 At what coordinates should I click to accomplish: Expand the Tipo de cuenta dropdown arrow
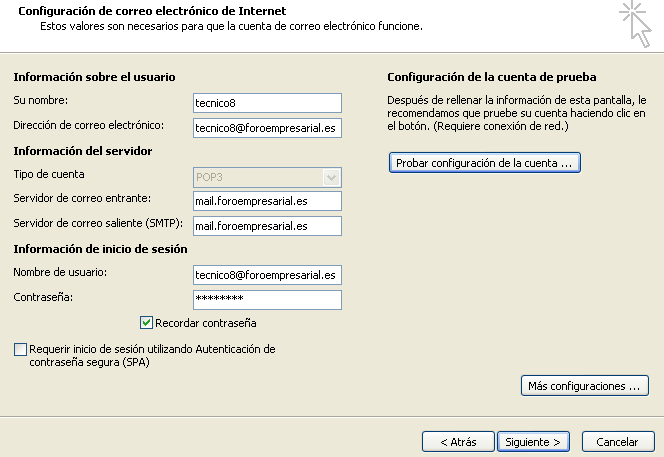331,177
